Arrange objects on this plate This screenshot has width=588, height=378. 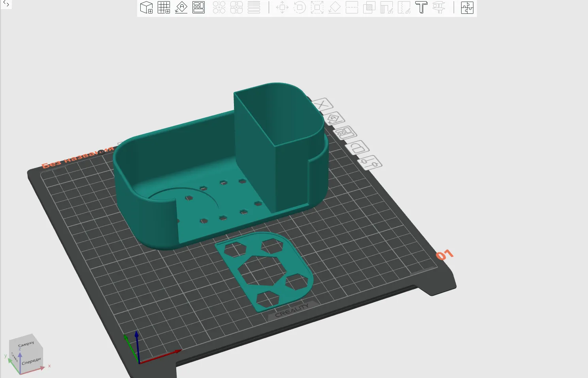point(345,133)
